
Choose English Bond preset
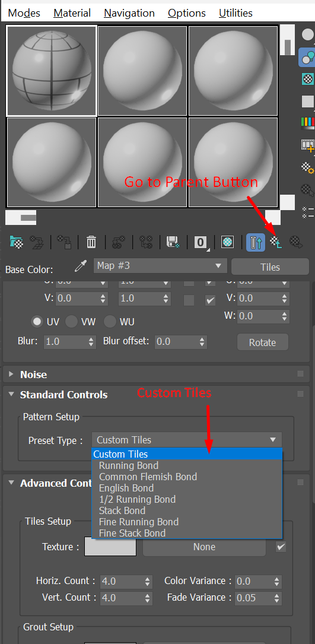(x=187, y=488)
